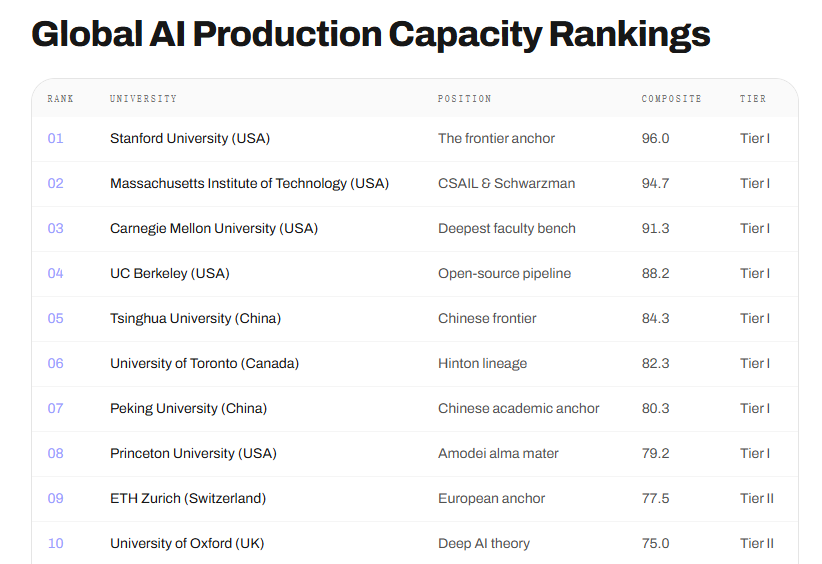The width and height of the screenshot is (822, 564).
Task: Click Princeton University (USA) name
Action: [x=193, y=453]
